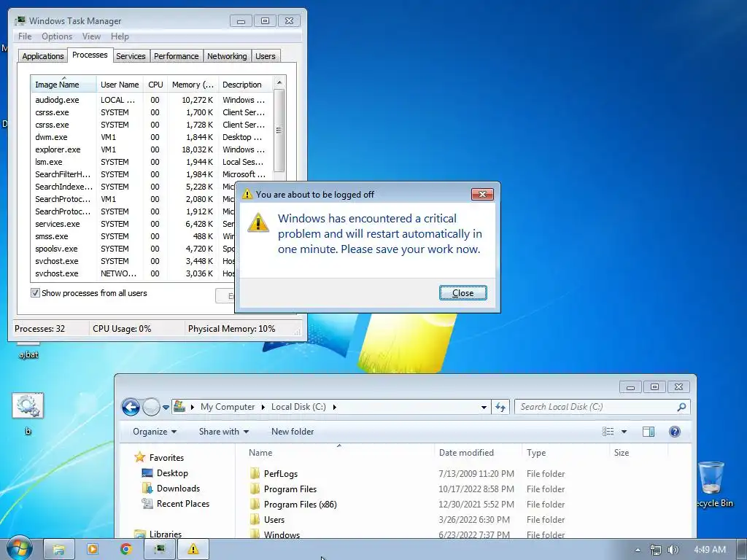This screenshot has width=747, height=560.
Task: Open view options dropdown arrow
Action: click(624, 432)
